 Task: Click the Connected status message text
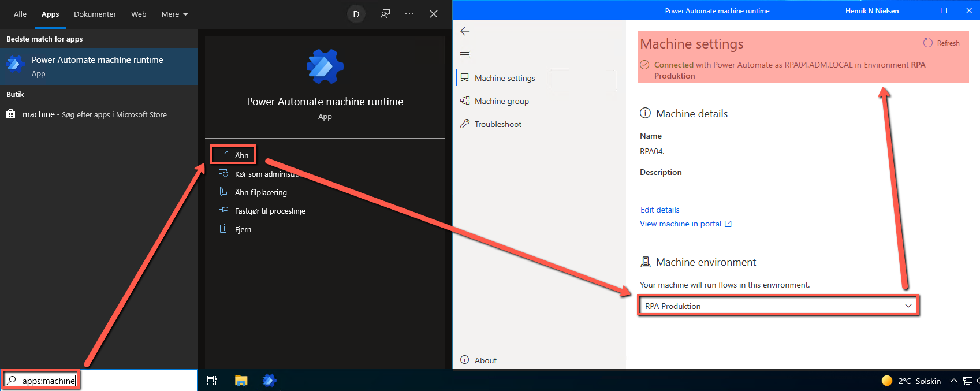[790, 70]
